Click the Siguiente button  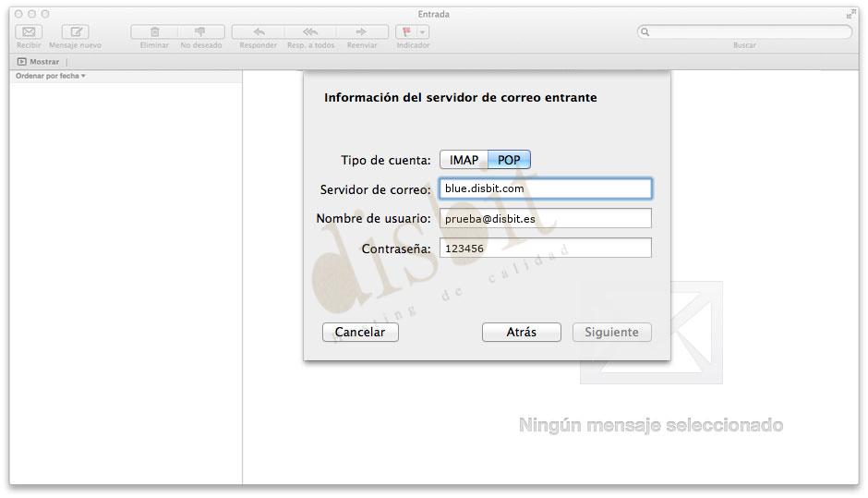[611, 332]
